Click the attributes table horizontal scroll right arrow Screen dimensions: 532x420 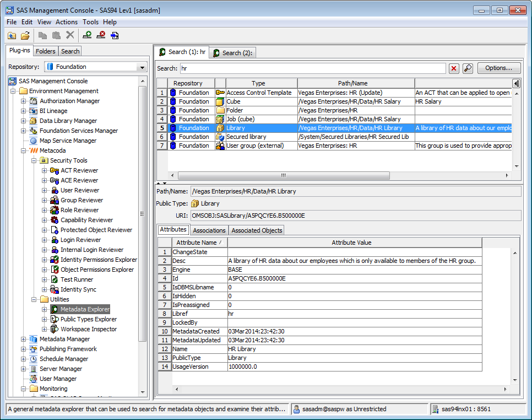(x=505, y=390)
